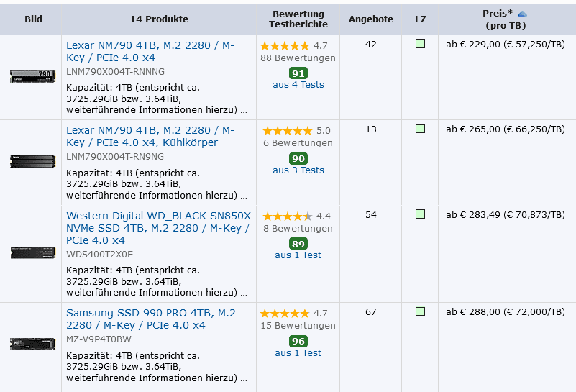Open 'aus 4 Tests' reviews link
Image resolution: width=576 pixels, height=392 pixels.
298,85
